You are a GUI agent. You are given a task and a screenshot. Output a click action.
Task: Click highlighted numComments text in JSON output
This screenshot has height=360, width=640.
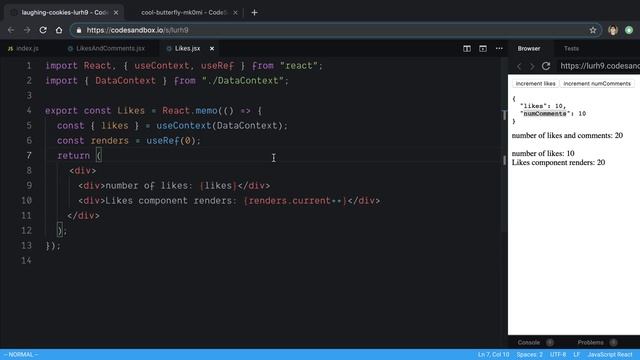[x=545, y=113]
